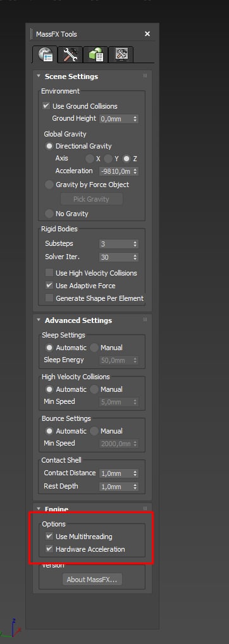Close the MassFX Tools panel
The image size is (229, 644).
pos(147,34)
